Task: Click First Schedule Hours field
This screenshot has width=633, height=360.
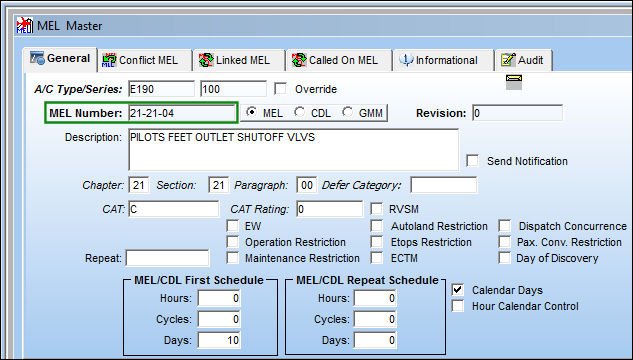Action: [219, 298]
